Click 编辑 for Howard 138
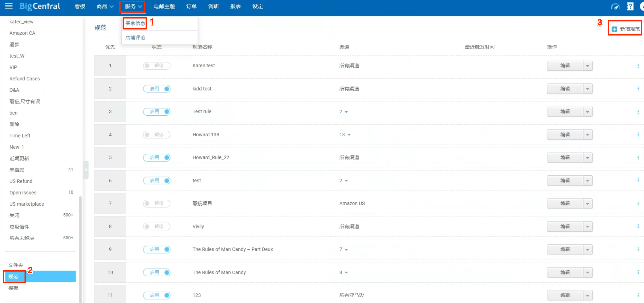This screenshot has width=644, height=303. [x=565, y=135]
